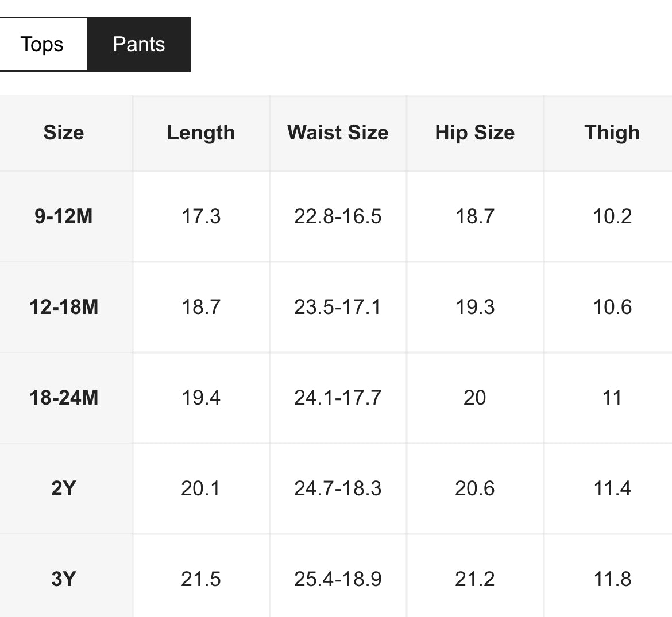672x617 pixels.
Task: Click the hip size value 20 cell
Action: (475, 398)
